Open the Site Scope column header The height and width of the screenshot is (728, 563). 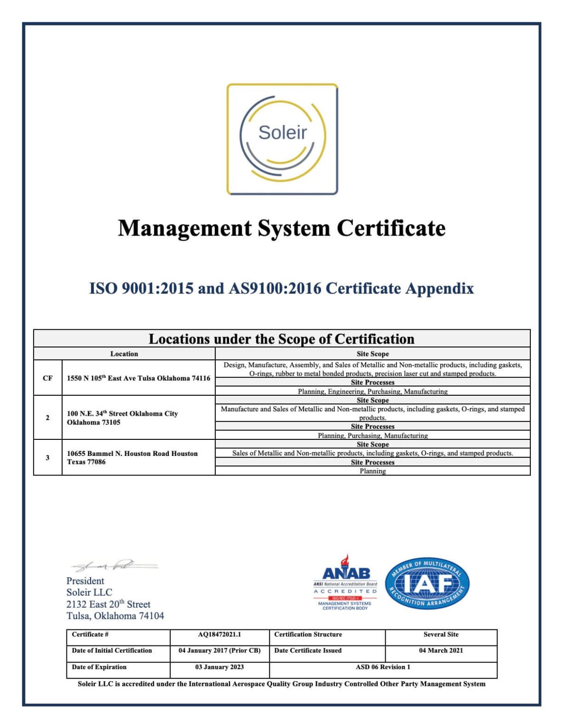[375, 353]
